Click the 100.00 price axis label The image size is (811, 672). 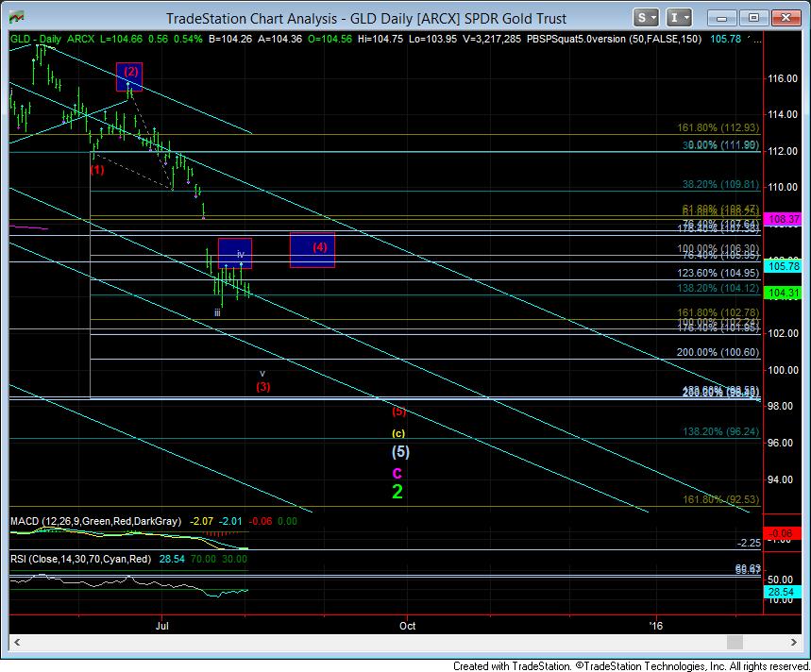(x=783, y=370)
